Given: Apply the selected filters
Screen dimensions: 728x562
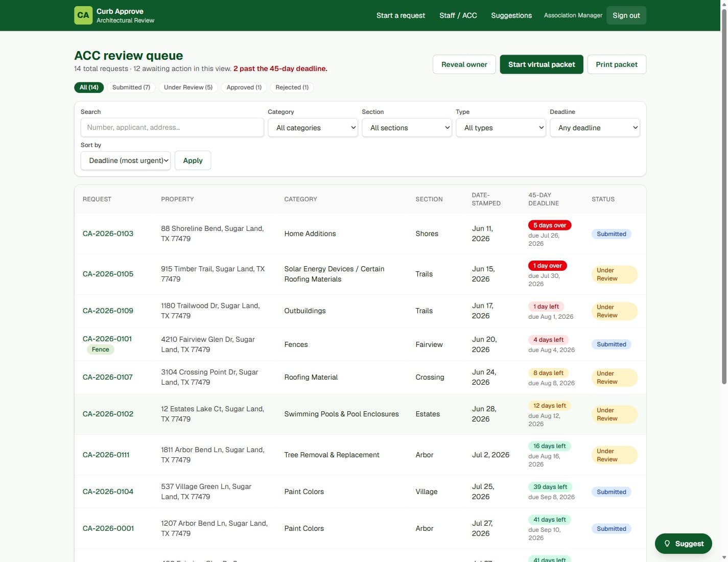Looking at the screenshot, I should point(193,160).
